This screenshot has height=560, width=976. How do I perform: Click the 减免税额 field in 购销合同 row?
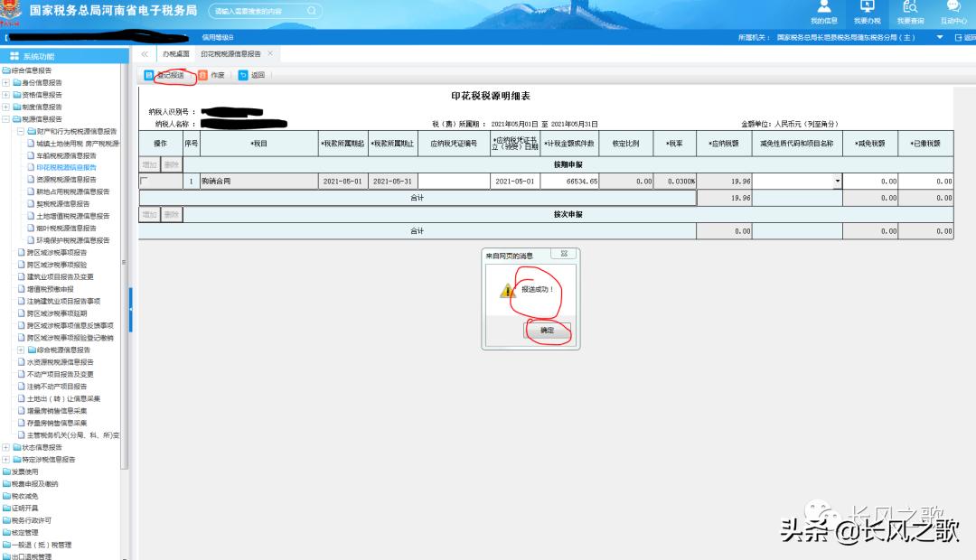pyautogui.click(x=870, y=181)
